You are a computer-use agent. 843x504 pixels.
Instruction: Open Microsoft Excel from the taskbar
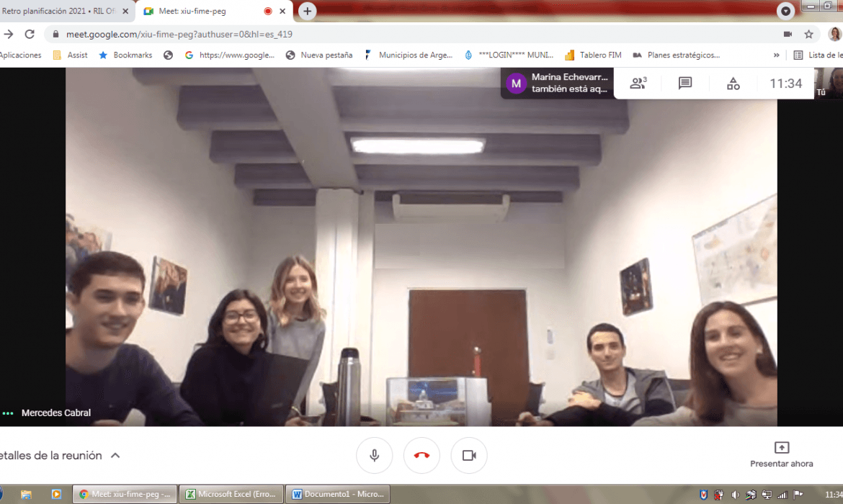click(231, 494)
